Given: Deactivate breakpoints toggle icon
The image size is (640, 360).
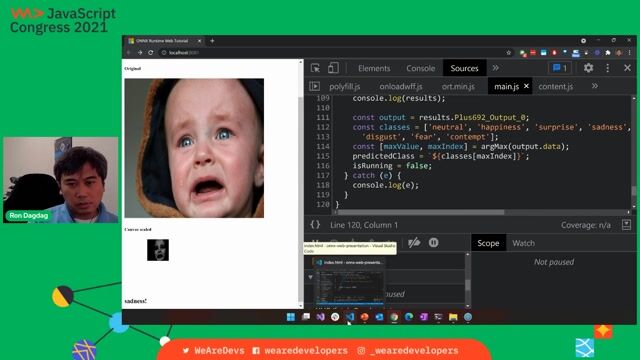Looking at the screenshot, I should coord(414,242).
